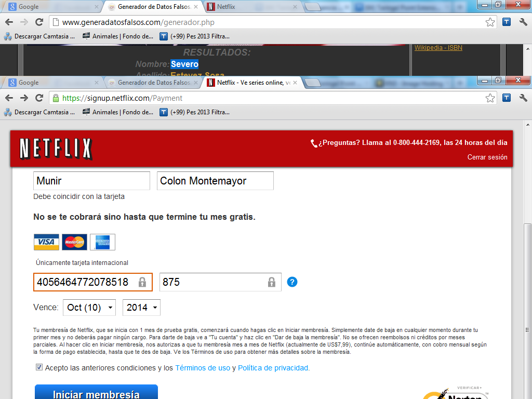Open the Descargar Camtasia bookmark in Netflix window
The height and width of the screenshot is (399, 532).
click(x=39, y=112)
